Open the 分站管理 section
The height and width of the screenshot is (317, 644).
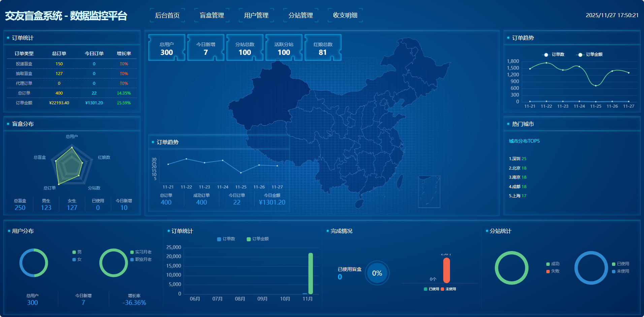[300, 15]
